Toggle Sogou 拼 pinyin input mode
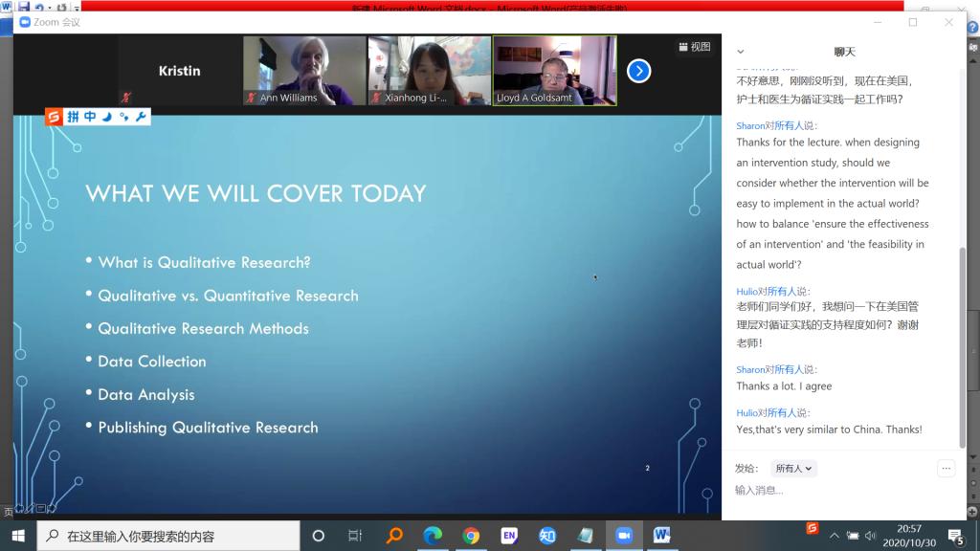This screenshot has height=551, width=980. (73, 117)
